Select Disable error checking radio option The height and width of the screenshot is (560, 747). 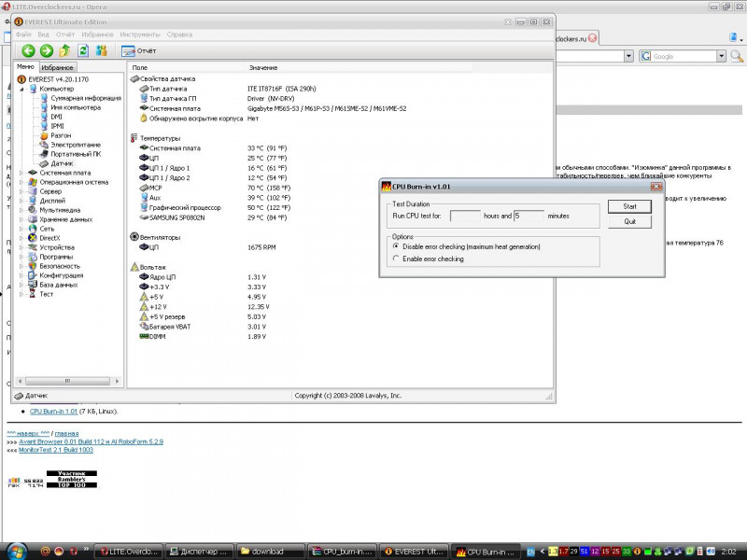tap(396, 246)
